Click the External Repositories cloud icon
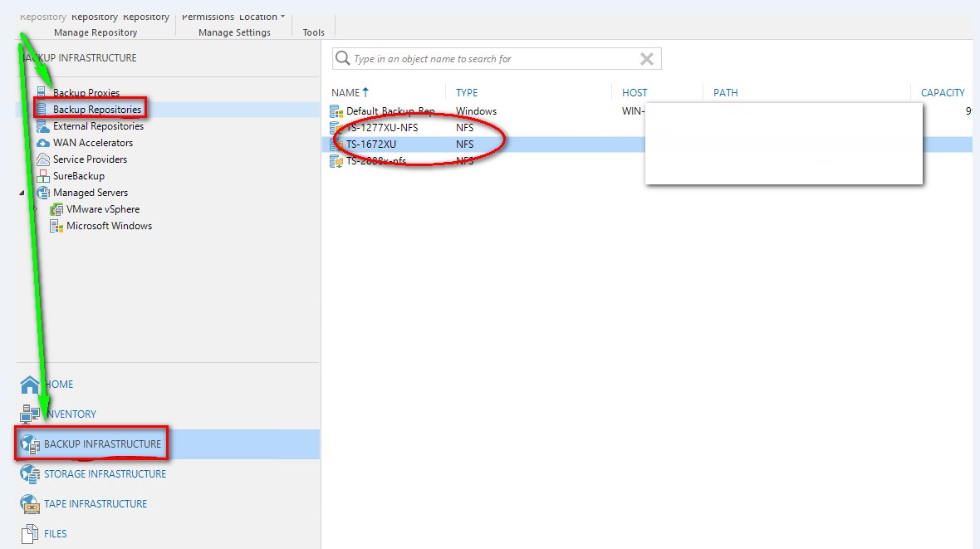980x549 pixels. click(x=43, y=126)
